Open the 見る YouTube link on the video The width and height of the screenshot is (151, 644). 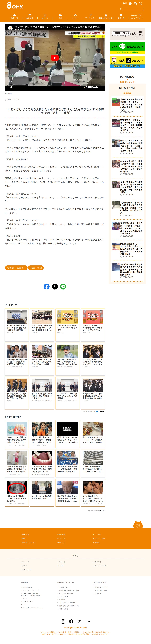coord(91,87)
